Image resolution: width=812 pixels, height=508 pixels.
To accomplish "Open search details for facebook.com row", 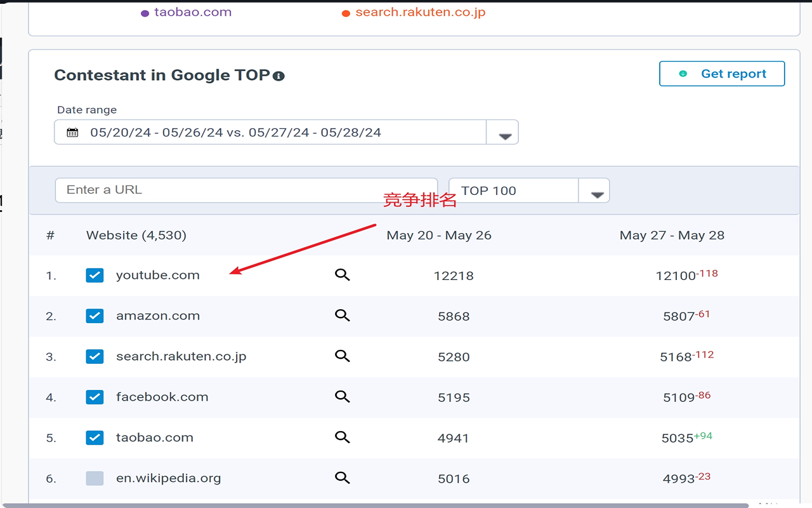I will 343,397.
